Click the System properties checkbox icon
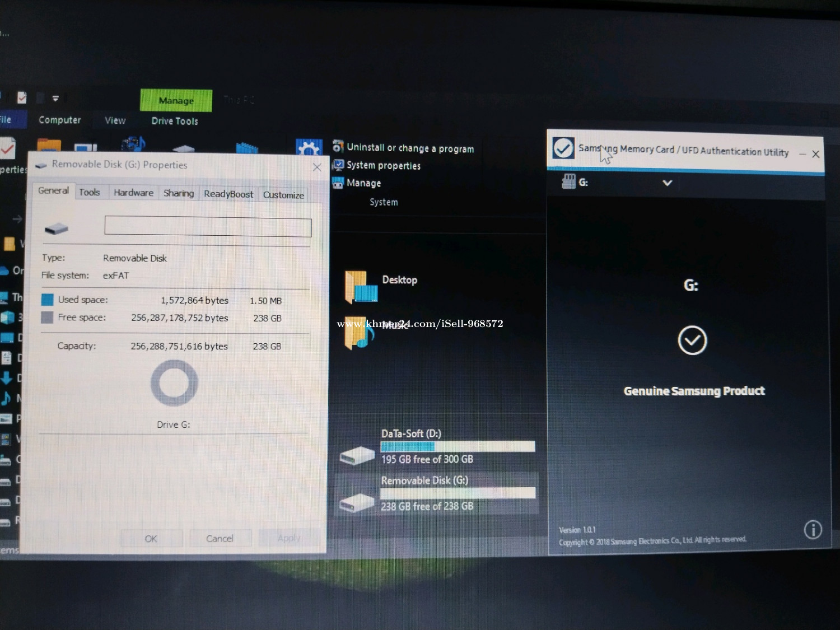This screenshot has width=840, height=630. pos(338,165)
